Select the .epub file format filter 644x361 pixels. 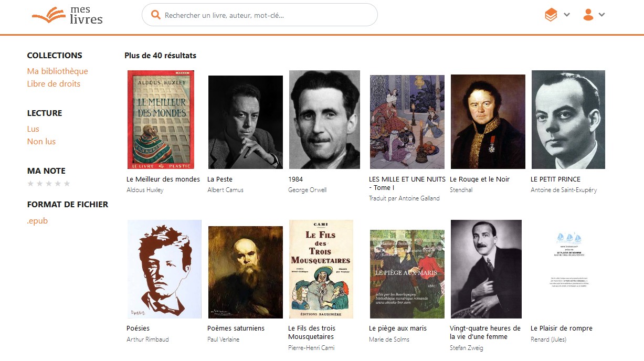point(37,221)
